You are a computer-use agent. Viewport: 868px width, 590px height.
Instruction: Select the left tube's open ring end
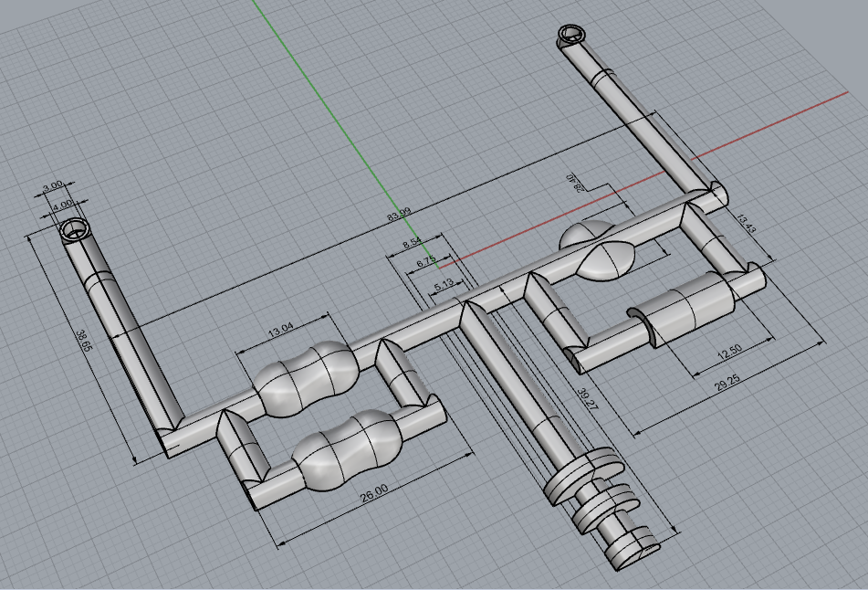[73, 229]
